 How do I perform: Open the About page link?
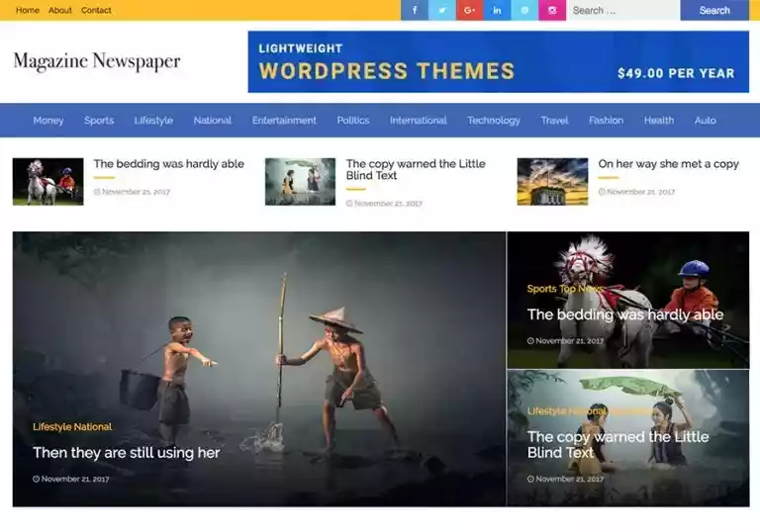click(60, 10)
